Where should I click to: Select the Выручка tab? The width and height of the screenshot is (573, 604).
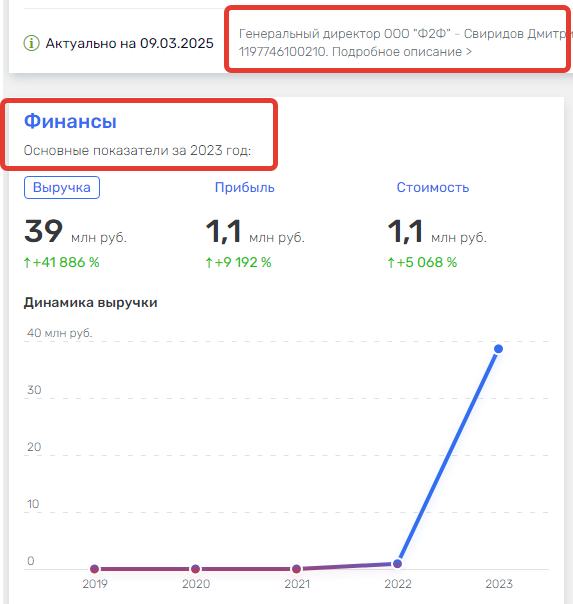pos(62,188)
